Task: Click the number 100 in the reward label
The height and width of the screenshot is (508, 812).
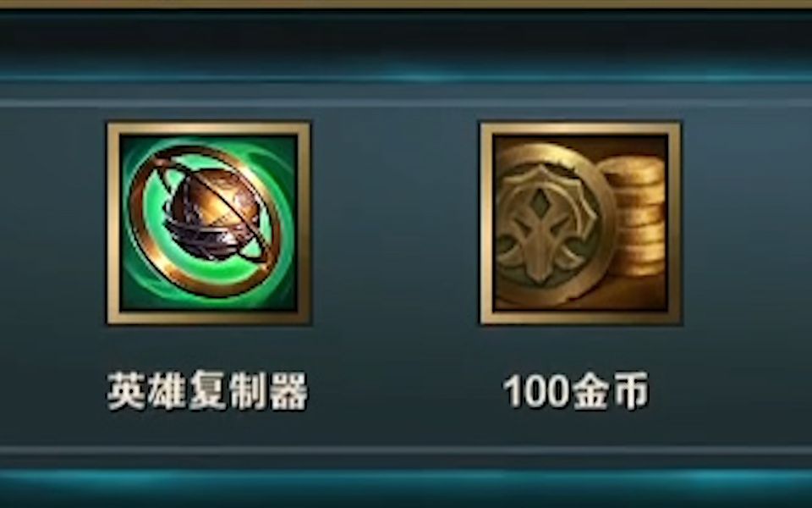Action: click(x=536, y=391)
